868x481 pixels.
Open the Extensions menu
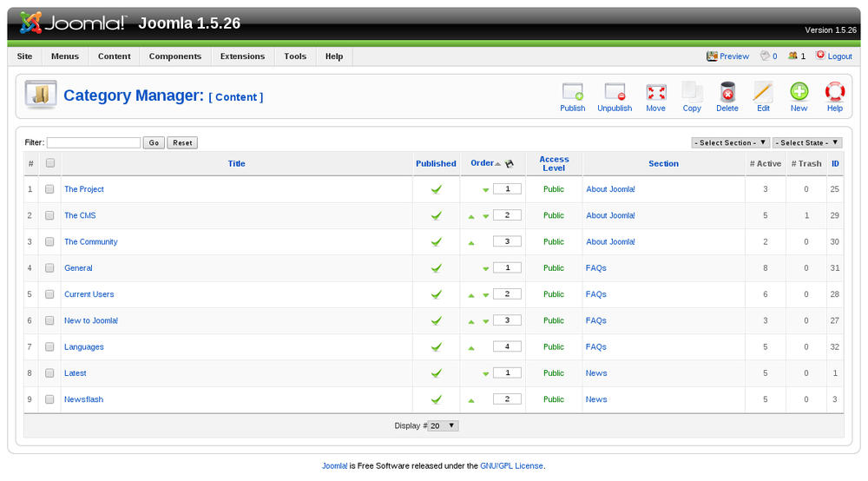(x=242, y=56)
